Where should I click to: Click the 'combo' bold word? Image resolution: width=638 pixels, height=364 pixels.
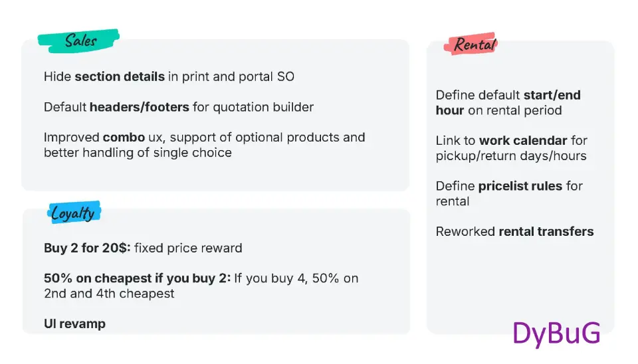click(x=124, y=137)
